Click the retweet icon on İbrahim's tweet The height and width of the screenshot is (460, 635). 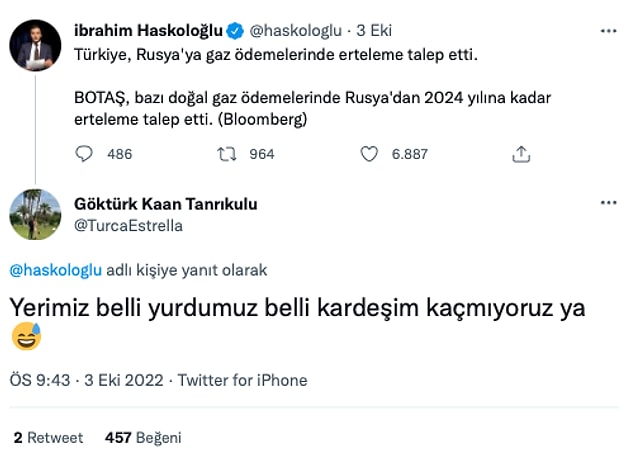point(227,154)
